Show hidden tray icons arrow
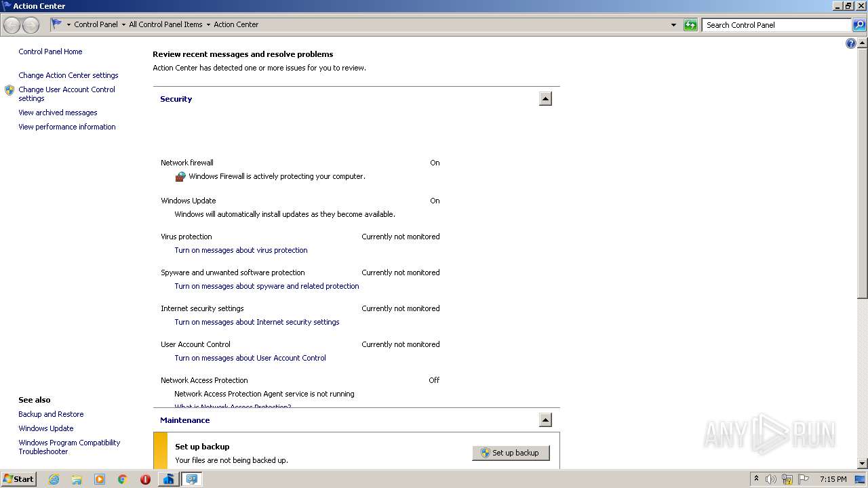The height and width of the screenshot is (488, 868). [756, 479]
